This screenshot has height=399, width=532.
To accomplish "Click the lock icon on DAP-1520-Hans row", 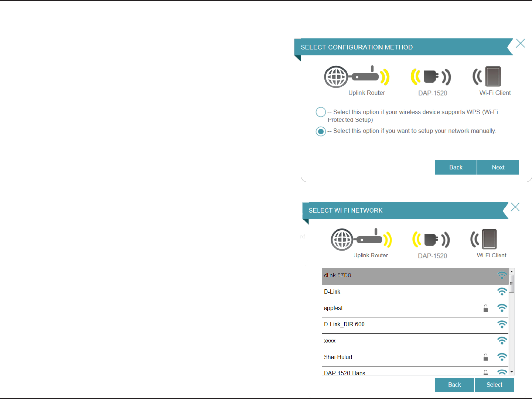I will coord(485,372).
